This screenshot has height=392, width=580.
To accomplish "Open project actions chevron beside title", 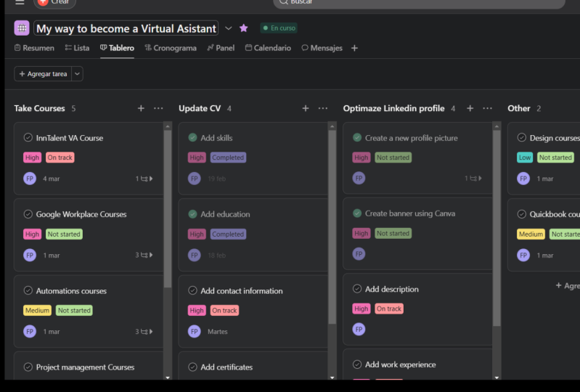I will pos(229,28).
